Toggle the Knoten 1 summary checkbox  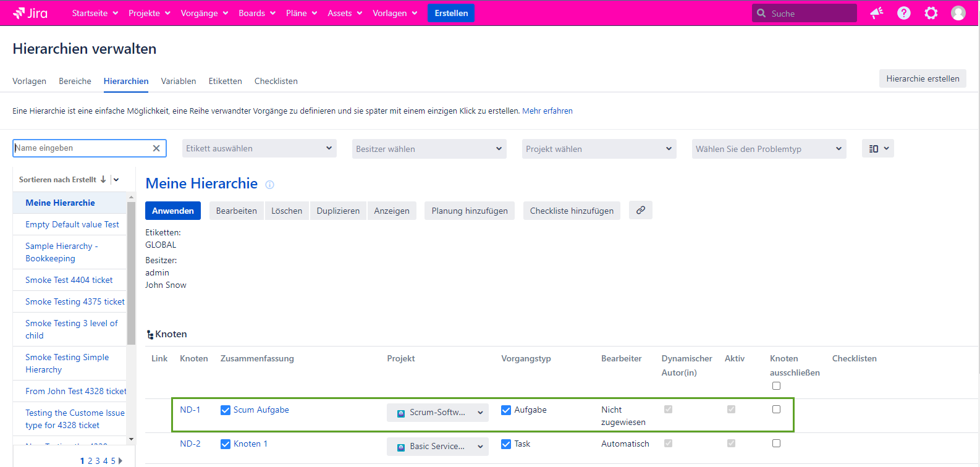(x=226, y=444)
